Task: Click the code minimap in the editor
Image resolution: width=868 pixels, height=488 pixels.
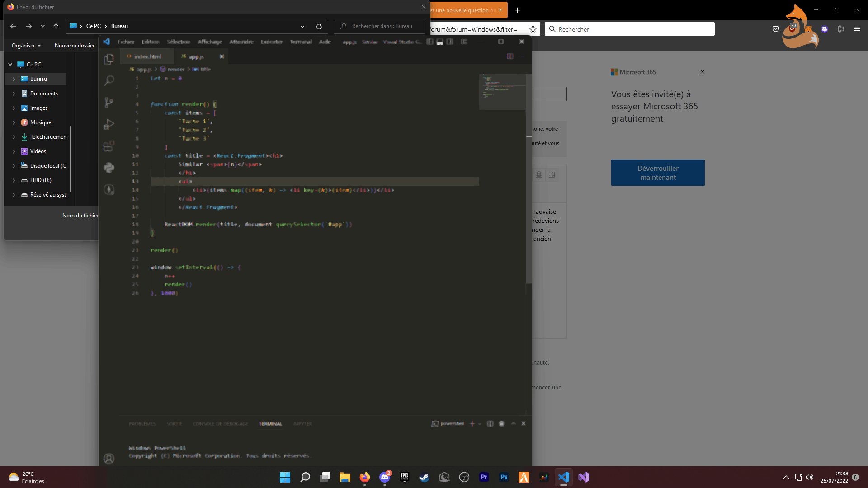Action: (502, 92)
